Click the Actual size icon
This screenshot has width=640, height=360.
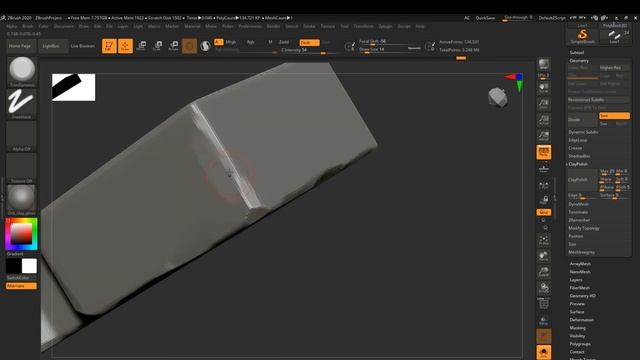pos(544,120)
